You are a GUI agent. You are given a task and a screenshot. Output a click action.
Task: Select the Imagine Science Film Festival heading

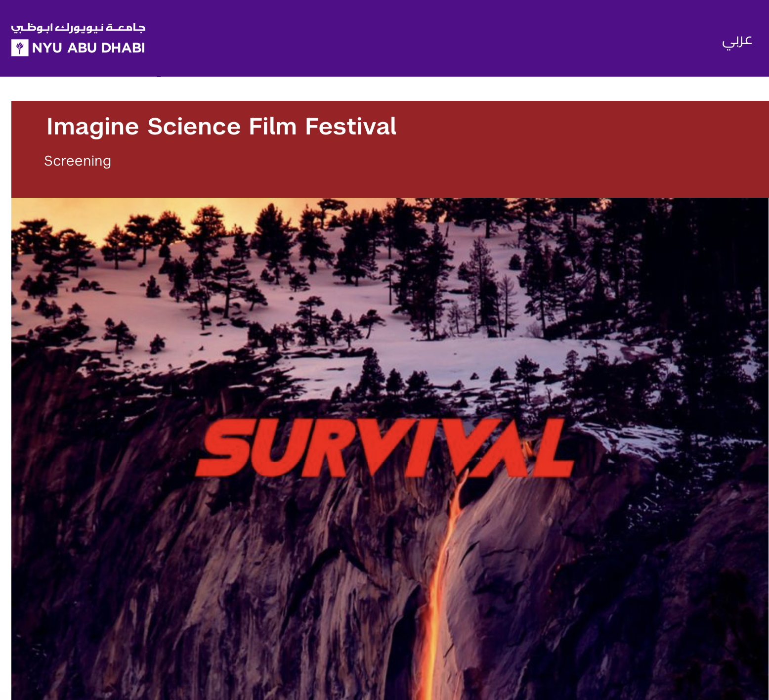(221, 127)
